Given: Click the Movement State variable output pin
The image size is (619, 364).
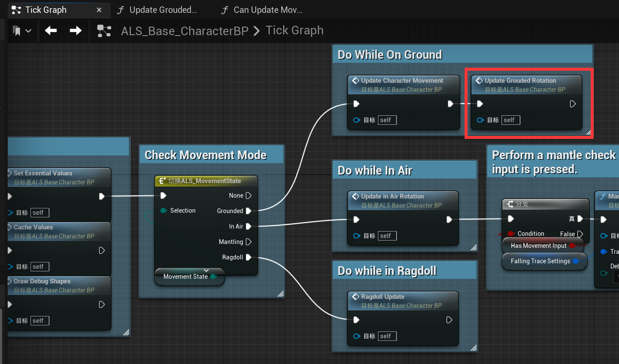Looking at the screenshot, I should [x=213, y=276].
